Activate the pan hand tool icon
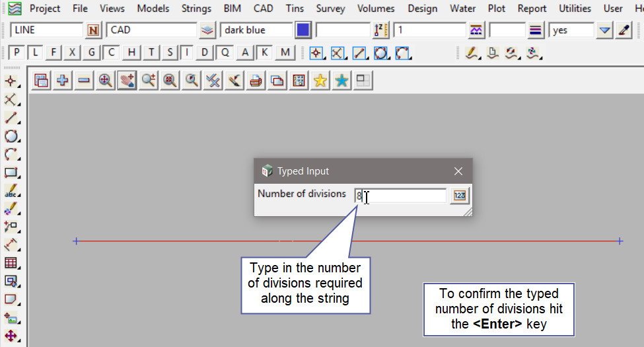Viewport: 644px width, 347px height. 127,80
